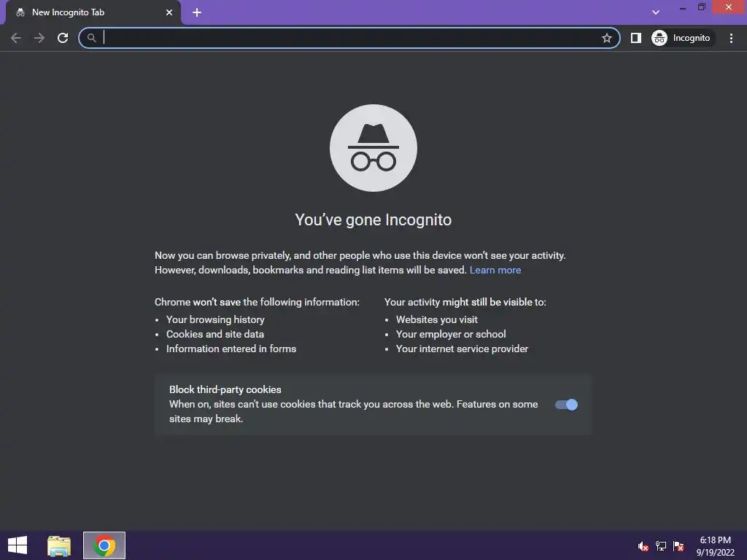Image resolution: width=747 pixels, height=560 pixels.
Task: Open the network tray icon
Action: tap(661, 546)
